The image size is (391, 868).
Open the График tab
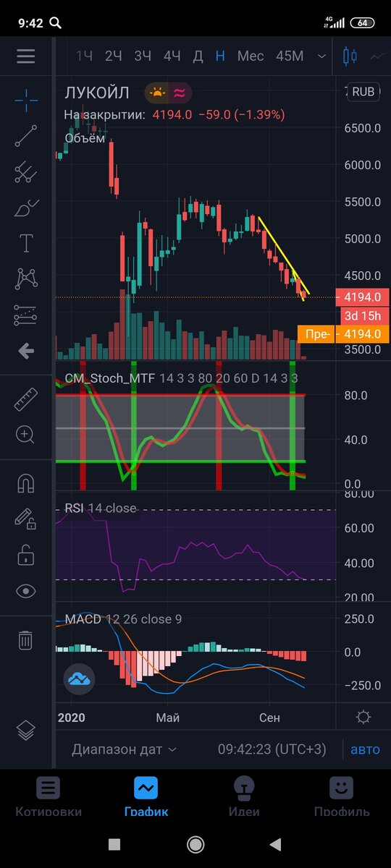pyautogui.click(x=146, y=796)
